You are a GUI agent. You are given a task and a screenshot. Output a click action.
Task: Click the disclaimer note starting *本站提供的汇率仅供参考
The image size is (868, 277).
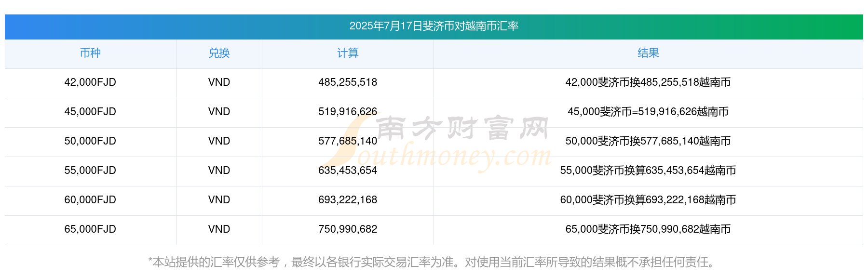point(433,262)
